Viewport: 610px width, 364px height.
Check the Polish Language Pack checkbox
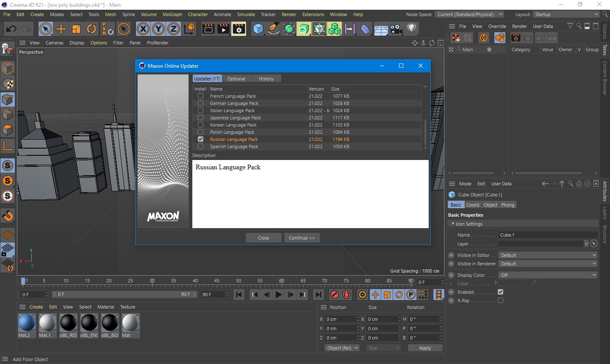click(x=200, y=132)
